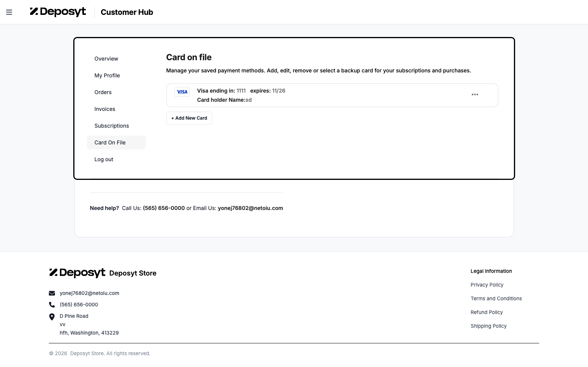Screen dimensions: 588x367
Task: Open the Shipping Policy link
Action: [x=488, y=326]
